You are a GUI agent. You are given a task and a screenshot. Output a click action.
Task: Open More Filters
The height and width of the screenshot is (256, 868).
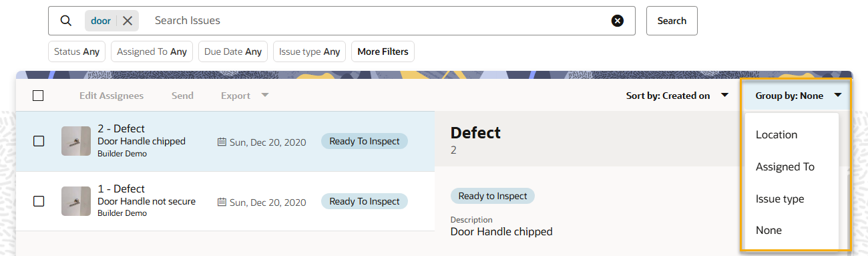tap(383, 51)
